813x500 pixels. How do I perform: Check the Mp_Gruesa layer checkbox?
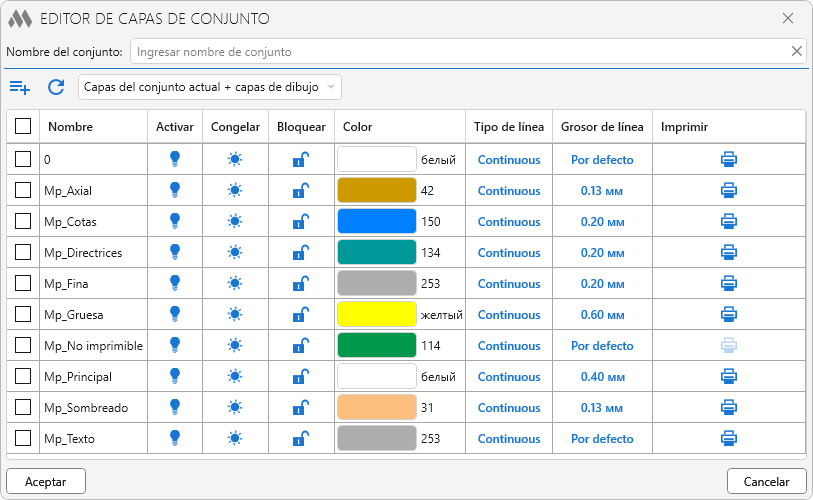(23, 315)
